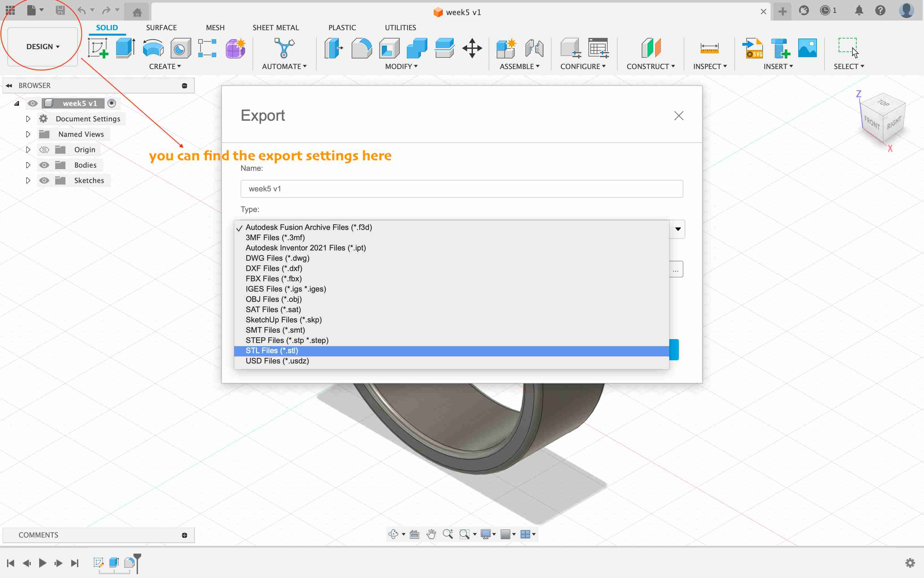Open the MODIFY dropdown menu
This screenshot has height=578, width=924.
pos(401,66)
